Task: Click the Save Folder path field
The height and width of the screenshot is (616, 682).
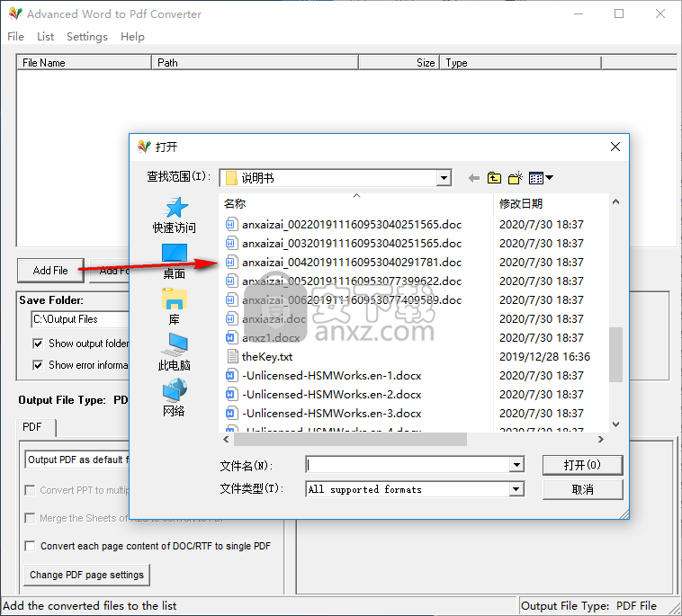Action: pyautogui.click(x=80, y=319)
